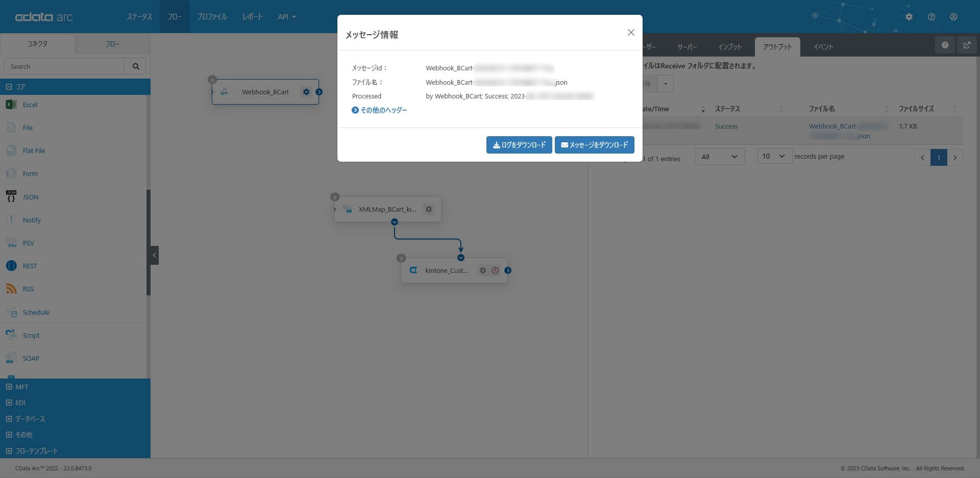Sort table by ファイル名 column
This screenshot has height=478, width=980.
[x=848, y=109]
